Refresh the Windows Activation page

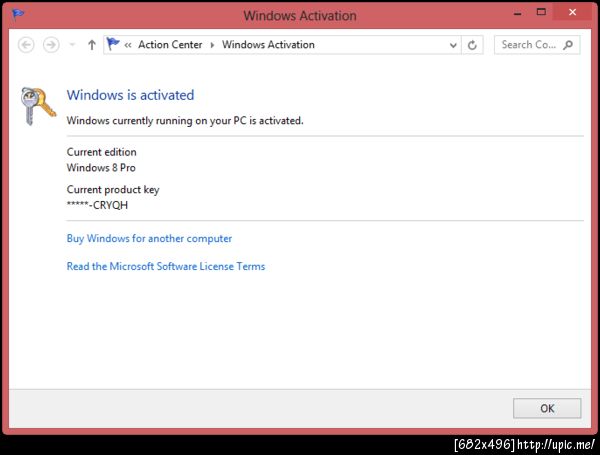(472, 45)
